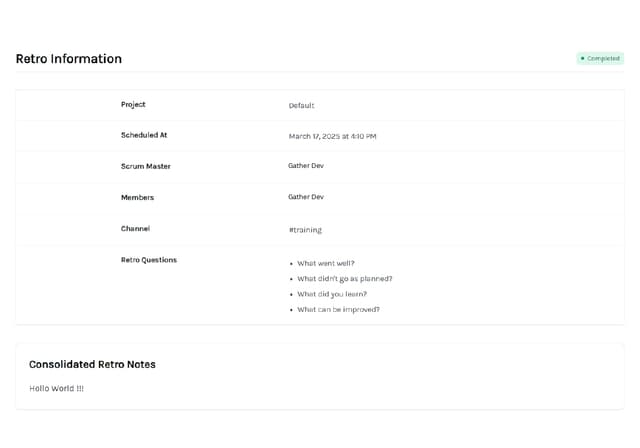The width and height of the screenshot is (640, 448).
Task: Open the #training channel link
Action: [x=305, y=230]
